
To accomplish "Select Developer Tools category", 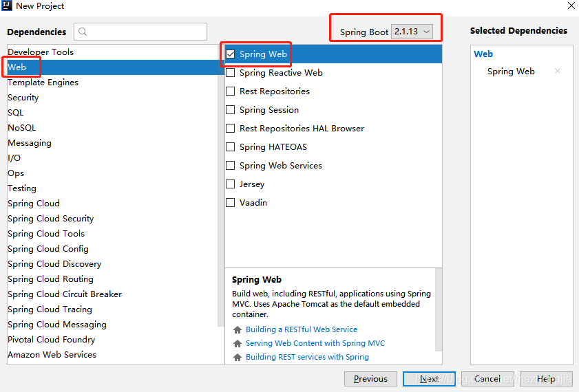I will tap(113, 52).
